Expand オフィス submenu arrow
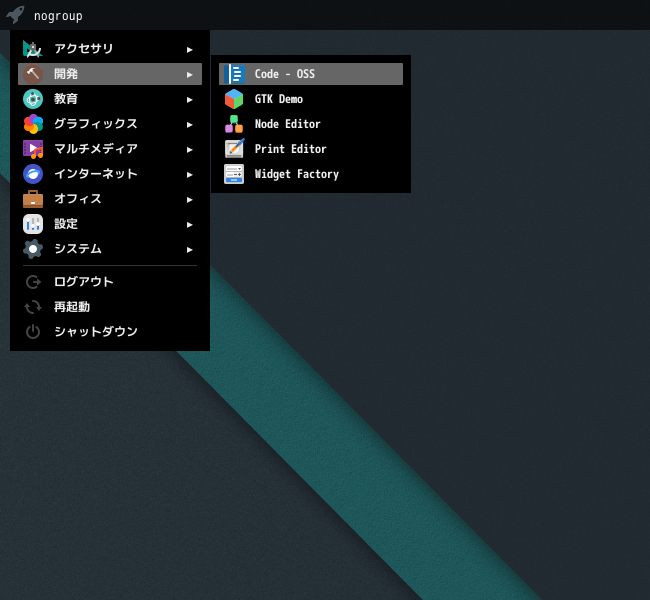 point(189,199)
